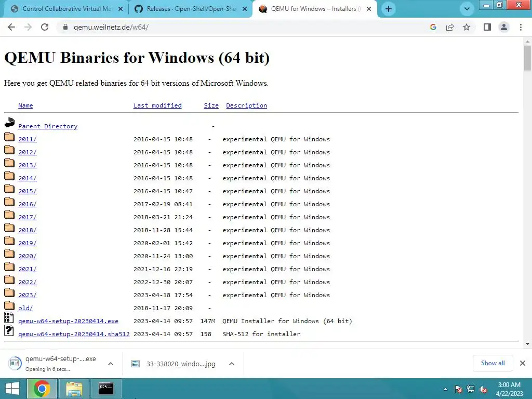The image size is (532, 399).
Task: Open the Chrome three-dot menu
Action: [x=521, y=27]
